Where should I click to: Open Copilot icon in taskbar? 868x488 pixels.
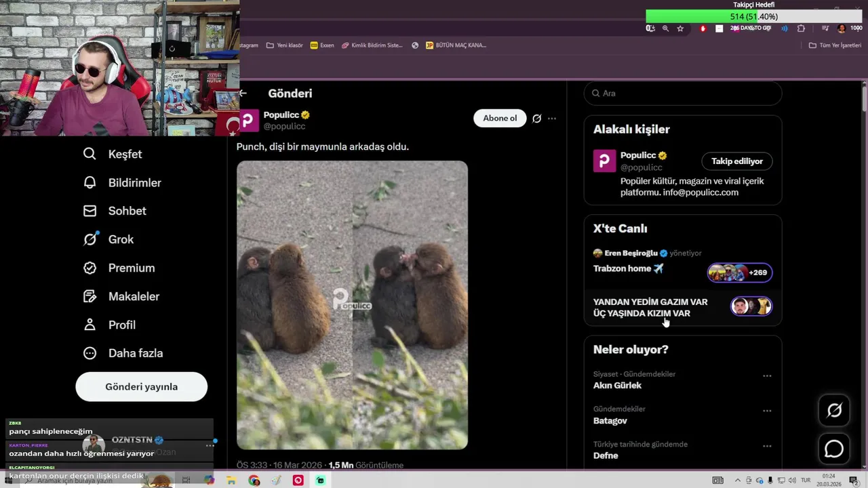(x=209, y=481)
